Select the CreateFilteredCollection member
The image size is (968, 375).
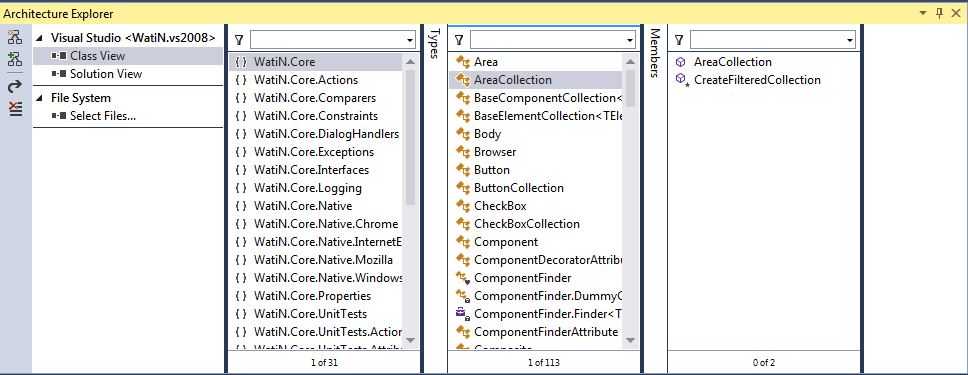point(757,80)
